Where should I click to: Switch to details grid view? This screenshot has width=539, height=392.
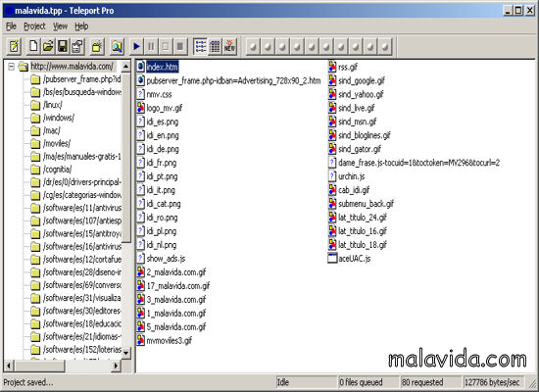pyautogui.click(x=215, y=46)
